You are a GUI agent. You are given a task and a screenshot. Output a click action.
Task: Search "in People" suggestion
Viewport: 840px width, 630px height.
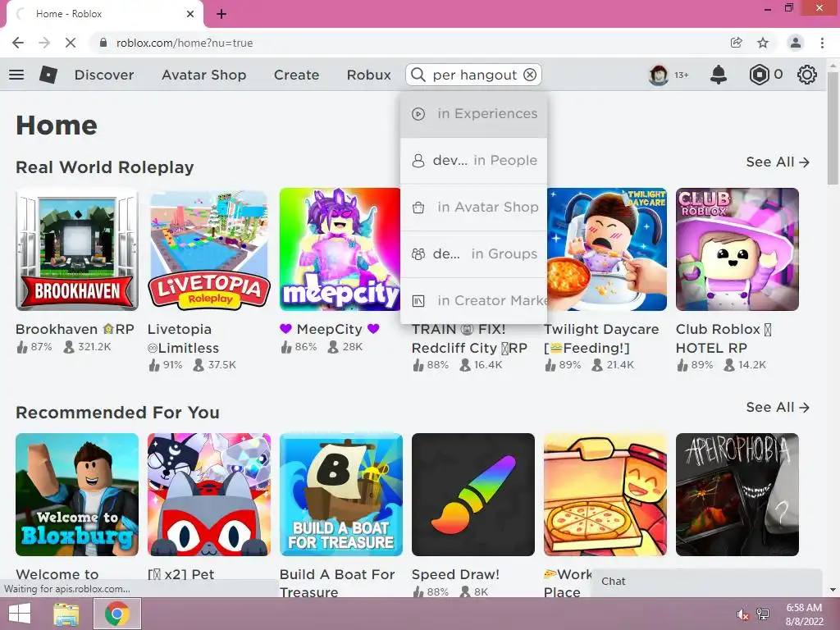(473, 160)
